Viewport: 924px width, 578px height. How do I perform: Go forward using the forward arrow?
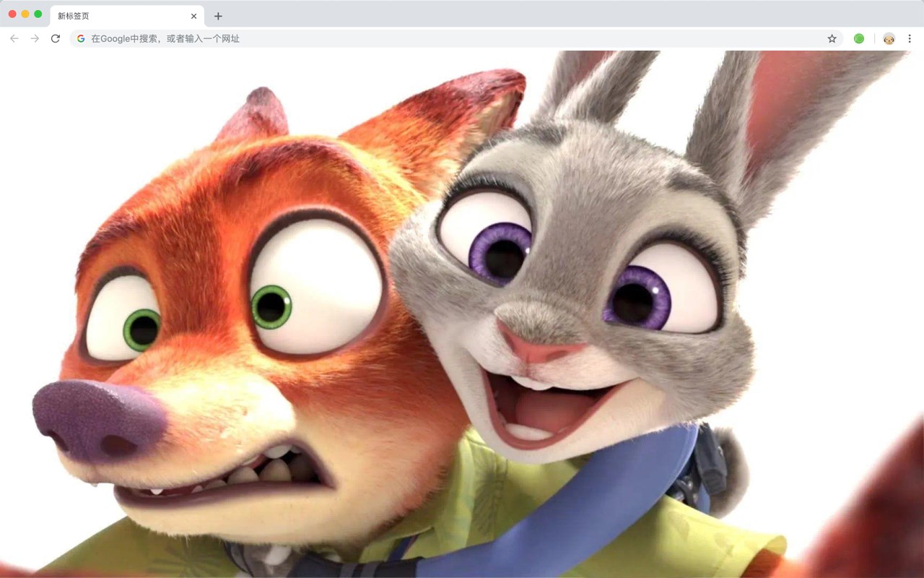(35, 38)
